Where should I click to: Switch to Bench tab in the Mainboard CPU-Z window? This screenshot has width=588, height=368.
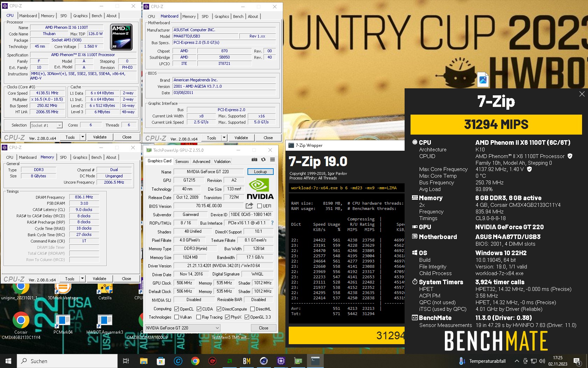tap(238, 16)
